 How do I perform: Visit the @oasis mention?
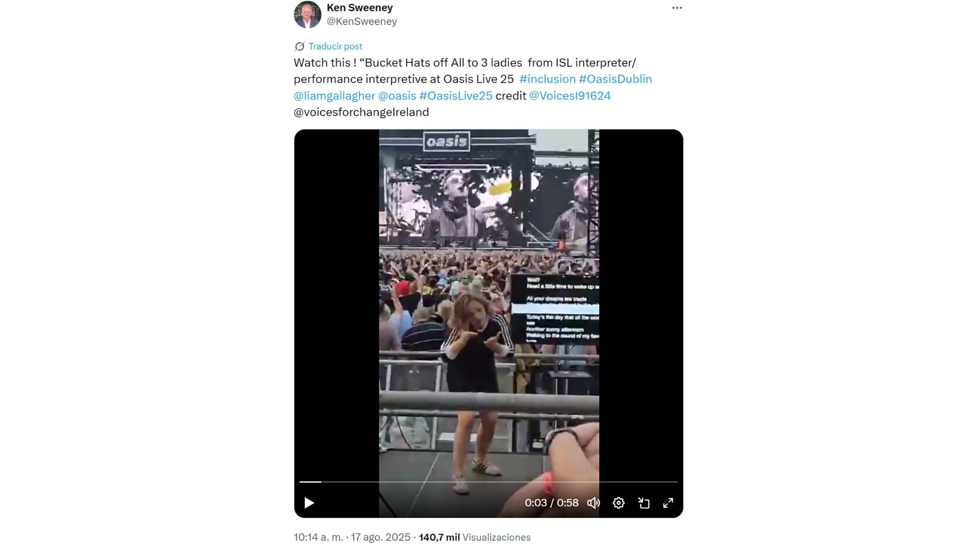click(397, 96)
